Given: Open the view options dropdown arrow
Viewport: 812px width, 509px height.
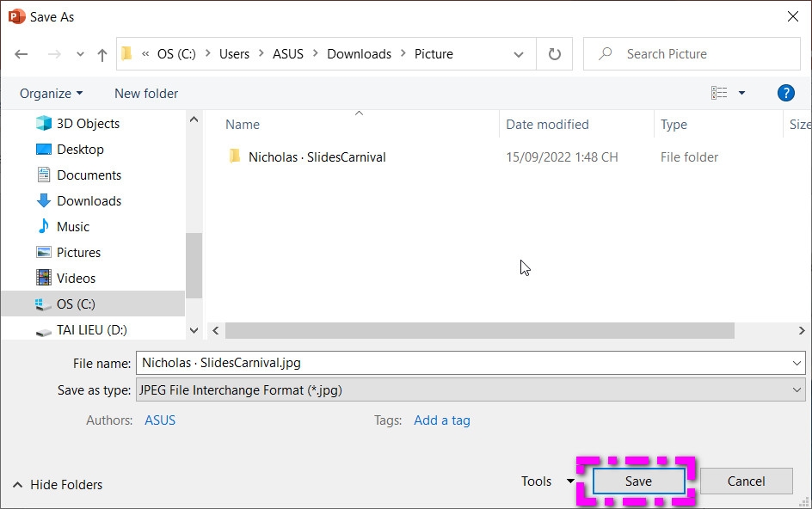Looking at the screenshot, I should [x=741, y=93].
